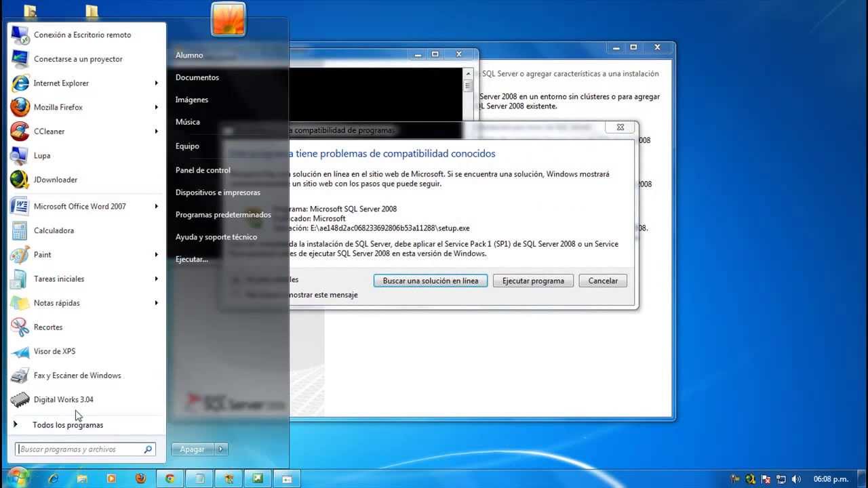Open Internet Explorer from the Start menu list
The image size is (868, 488).
86,83
